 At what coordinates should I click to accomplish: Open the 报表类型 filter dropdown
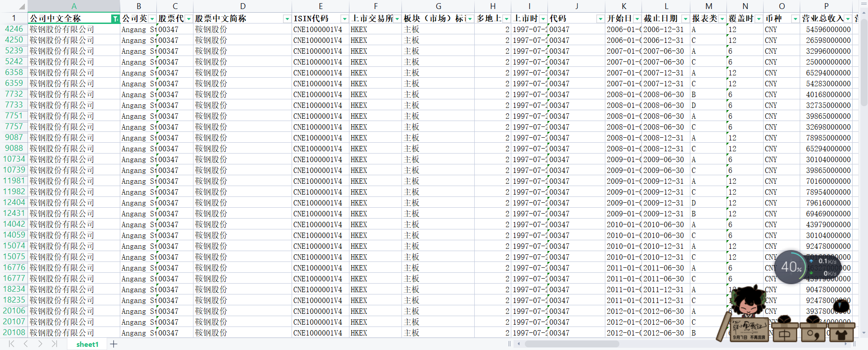[722, 19]
